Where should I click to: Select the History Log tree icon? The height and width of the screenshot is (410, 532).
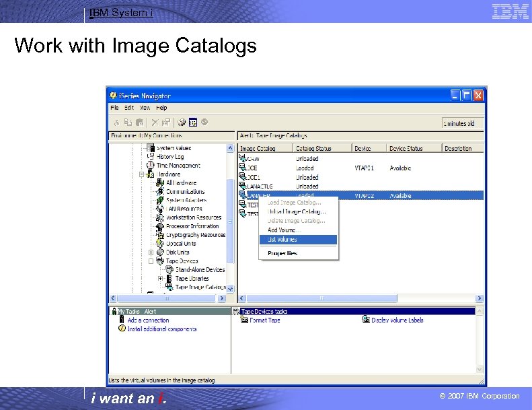click(x=151, y=157)
